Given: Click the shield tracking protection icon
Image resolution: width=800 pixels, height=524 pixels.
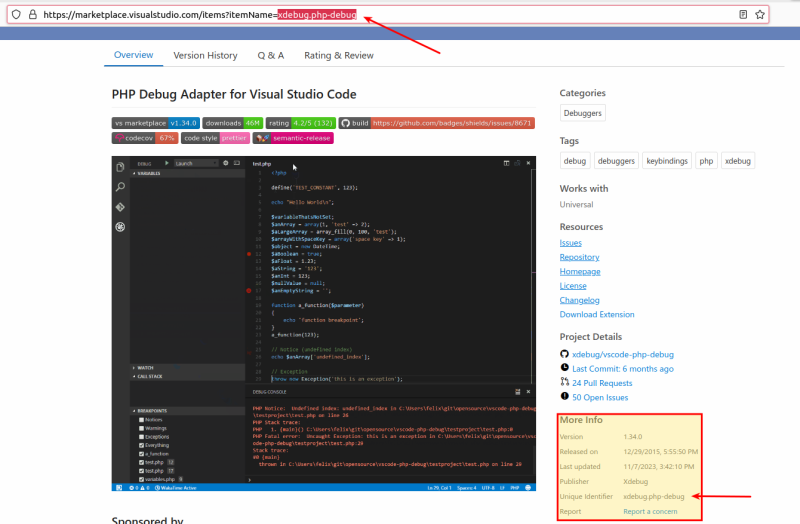Looking at the screenshot, I should pyautogui.click(x=16, y=14).
